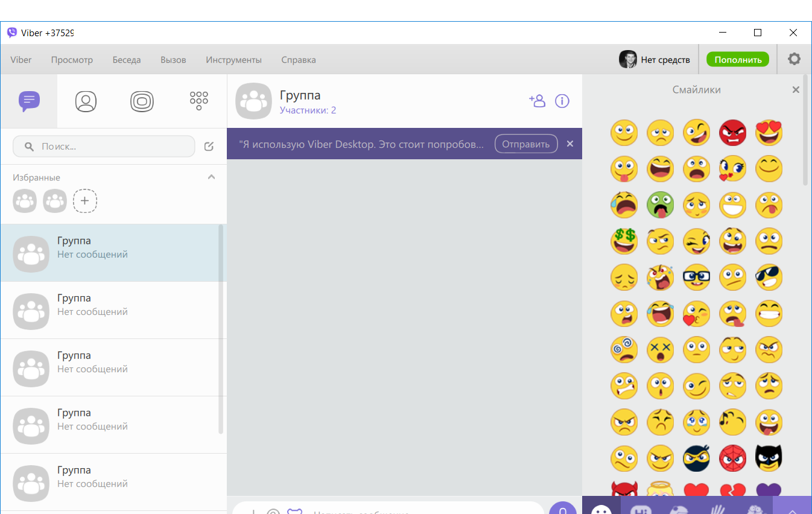812x514 pixels.
Task: Pick the heart-eyes emoticon
Action: click(769, 133)
